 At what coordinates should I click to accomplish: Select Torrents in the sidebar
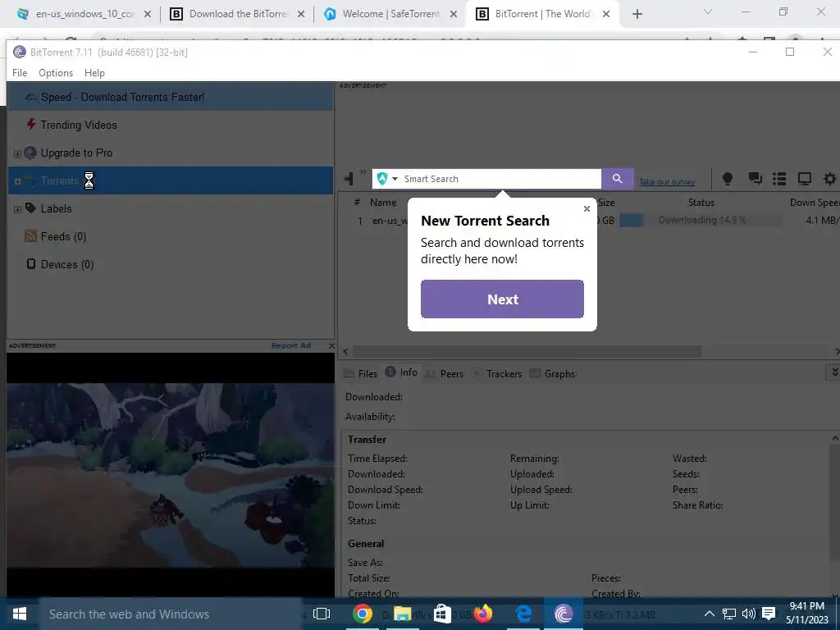171,180
